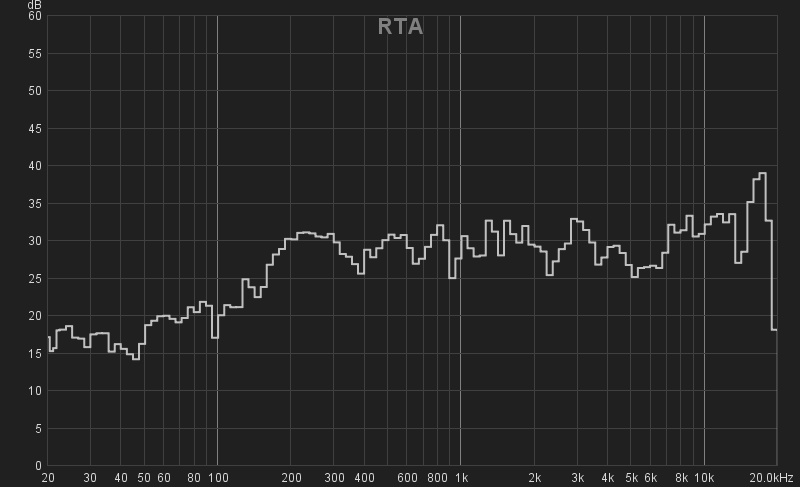
Task: Click the highest spectrum peak near 39 dB
Action: click(763, 173)
